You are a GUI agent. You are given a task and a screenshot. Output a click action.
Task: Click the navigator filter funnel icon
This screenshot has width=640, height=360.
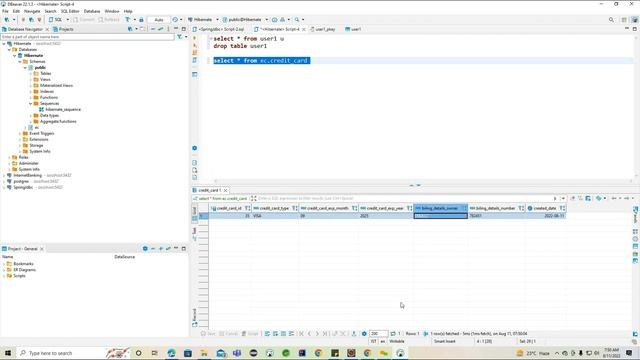point(180,37)
